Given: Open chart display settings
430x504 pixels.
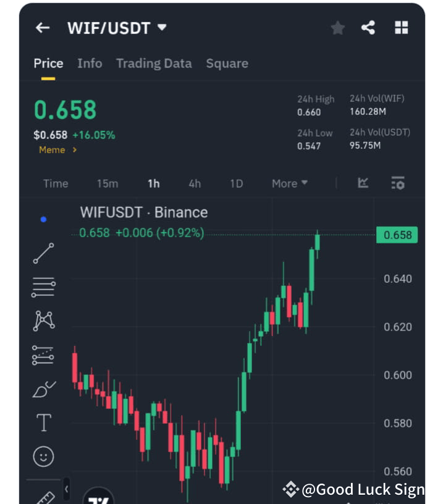Looking at the screenshot, I should point(398,183).
